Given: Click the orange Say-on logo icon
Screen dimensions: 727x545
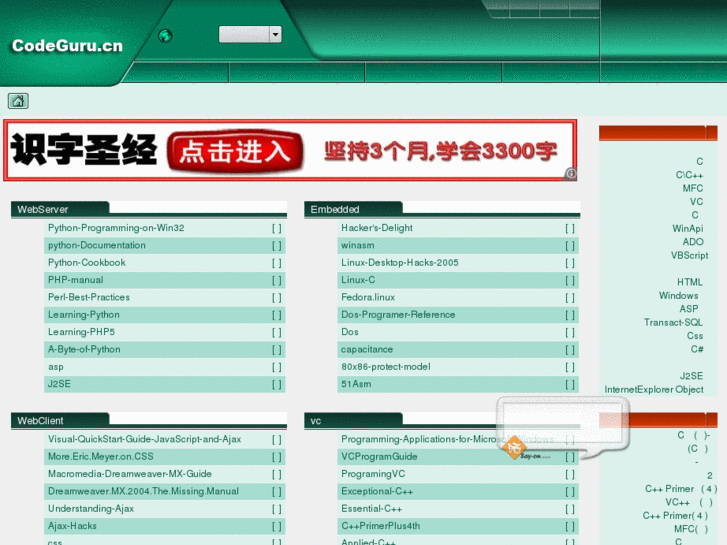Looking at the screenshot, I should tap(514, 448).
